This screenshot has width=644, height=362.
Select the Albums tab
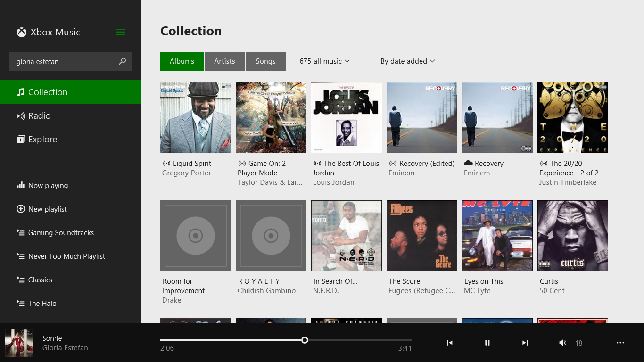[x=182, y=61]
